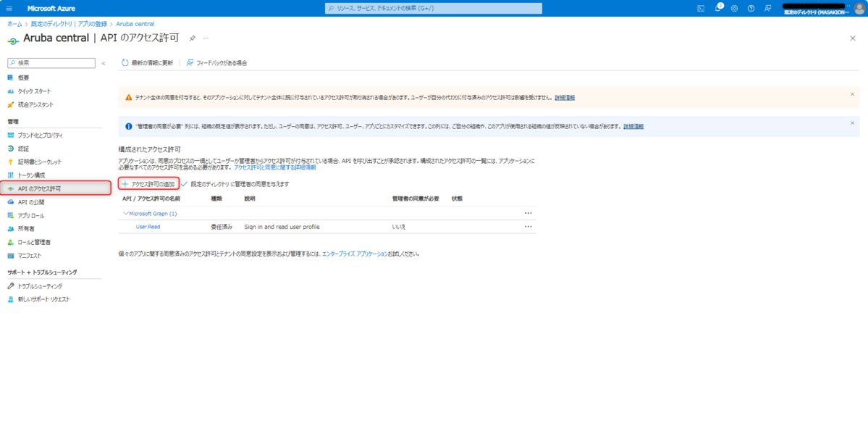Click the 認証 icon in the sidebar
Viewport: 868px width, 434px height.
point(11,149)
